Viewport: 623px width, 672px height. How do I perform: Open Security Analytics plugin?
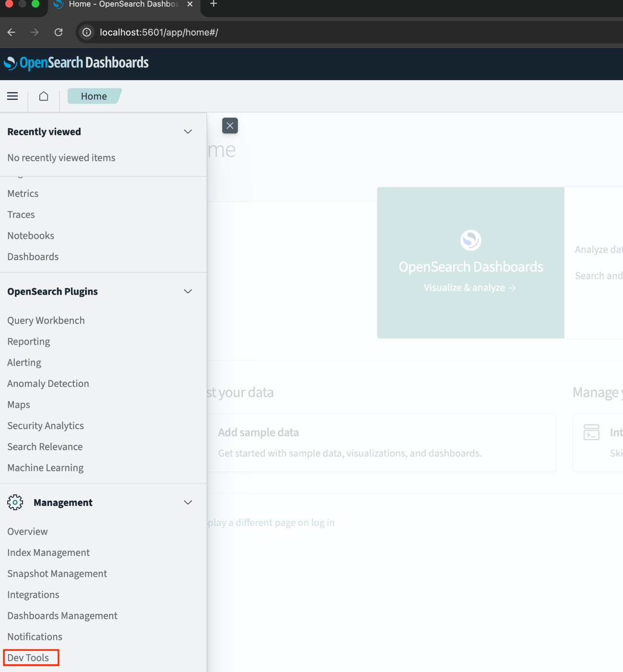[46, 426]
